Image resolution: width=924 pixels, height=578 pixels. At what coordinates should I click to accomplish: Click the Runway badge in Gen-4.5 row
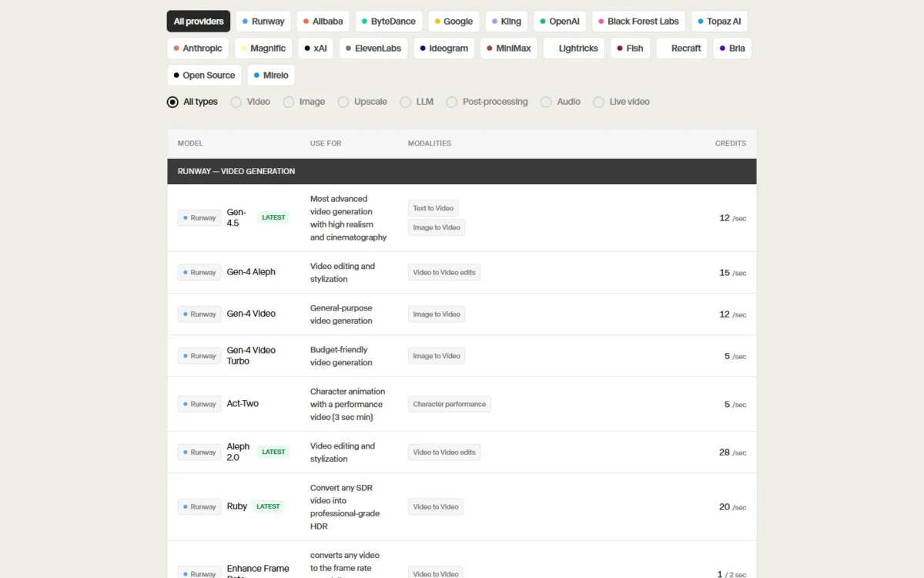pos(199,218)
